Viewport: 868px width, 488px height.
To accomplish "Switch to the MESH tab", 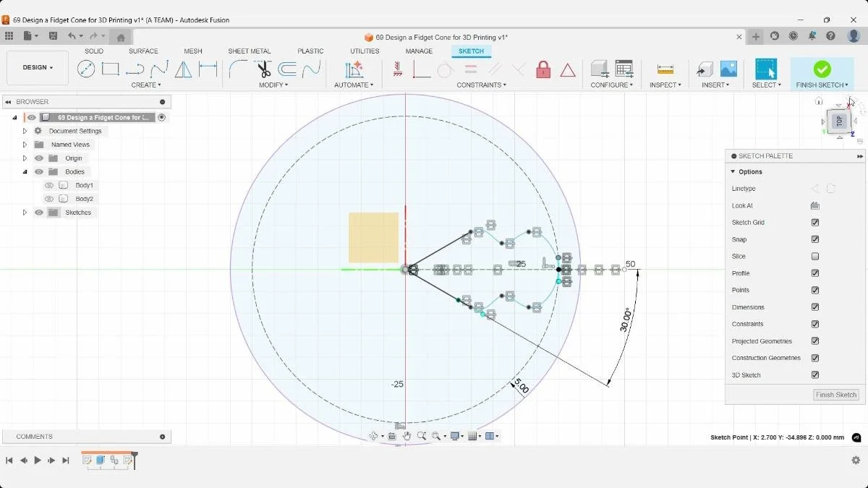I will (x=193, y=51).
